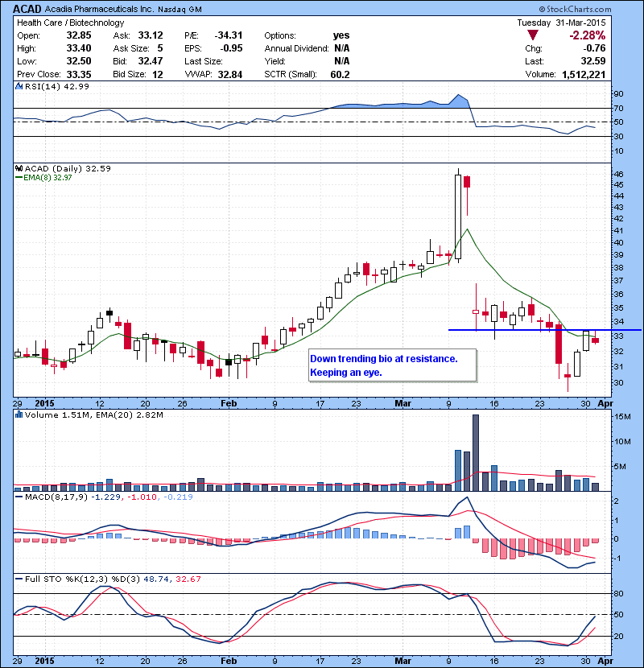Click the Prev Close value 33.35
The width and height of the screenshot is (644, 668).
click(79, 74)
